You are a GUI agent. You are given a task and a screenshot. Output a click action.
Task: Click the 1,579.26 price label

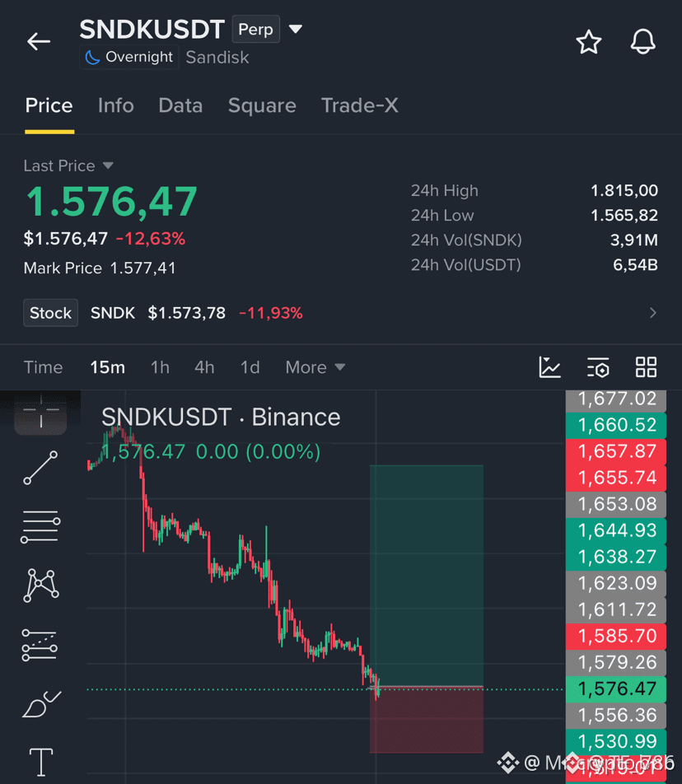coord(616,662)
